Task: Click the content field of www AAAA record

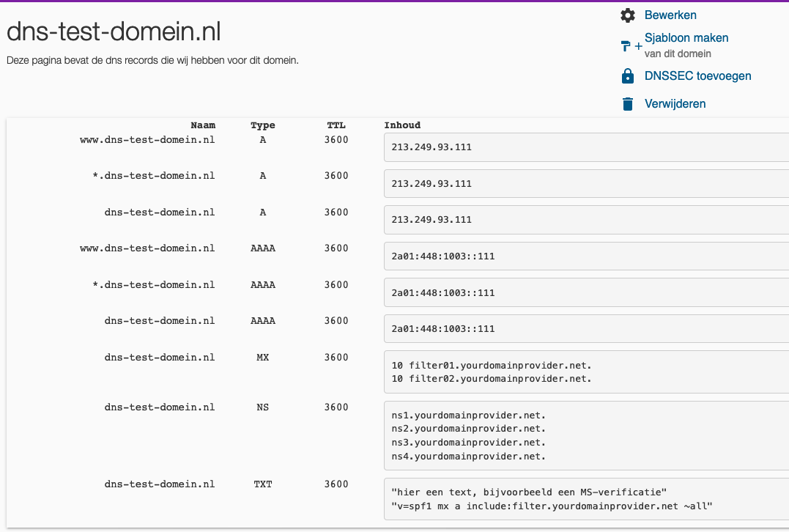Action: pyautogui.click(x=586, y=256)
